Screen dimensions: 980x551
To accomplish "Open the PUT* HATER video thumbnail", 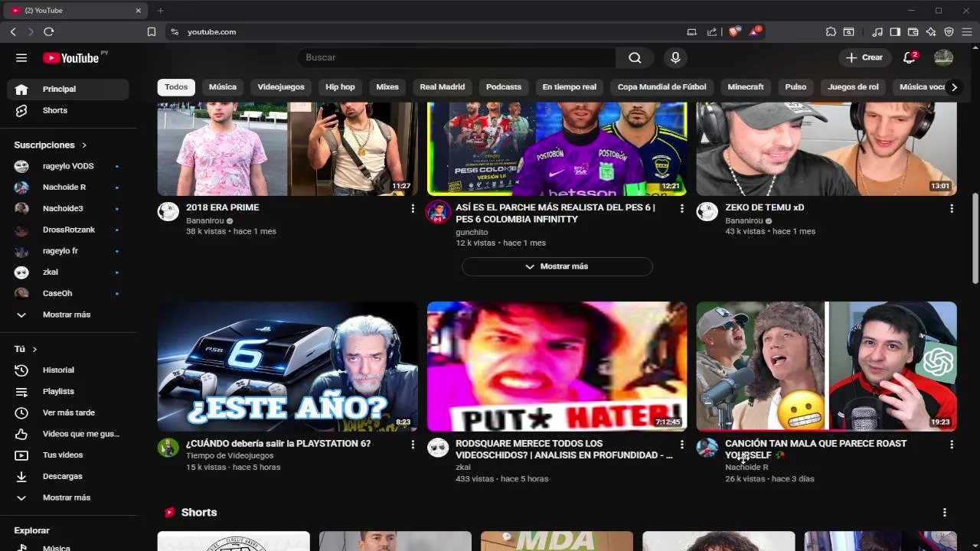I will [x=557, y=367].
